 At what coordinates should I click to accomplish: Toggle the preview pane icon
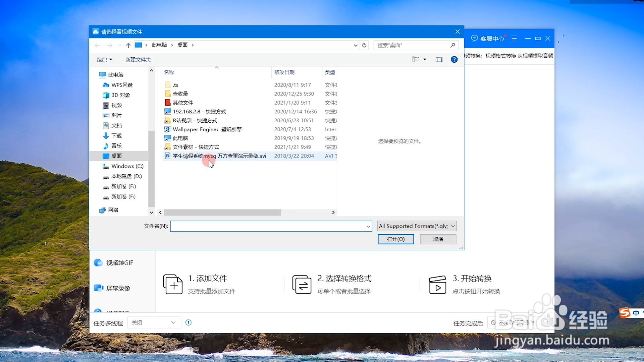coord(439,59)
